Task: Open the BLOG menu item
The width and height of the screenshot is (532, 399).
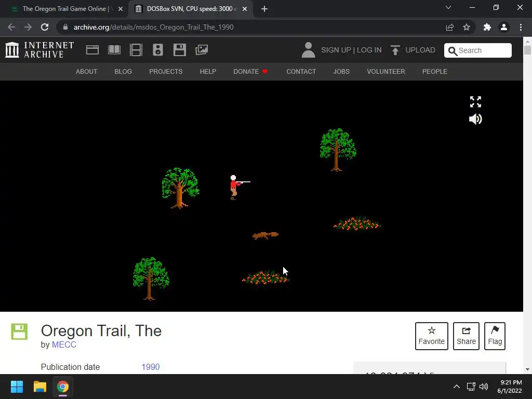Action: [x=123, y=72]
